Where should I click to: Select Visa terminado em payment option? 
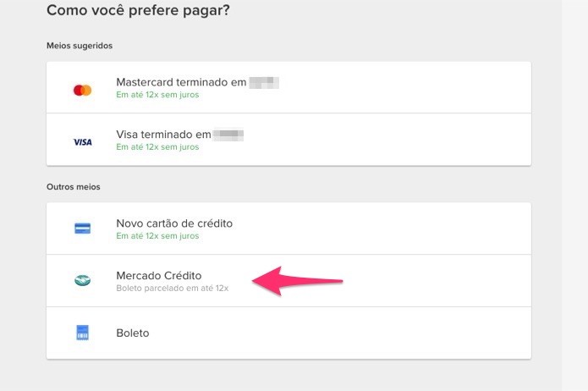pyautogui.click(x=289, y=140)
